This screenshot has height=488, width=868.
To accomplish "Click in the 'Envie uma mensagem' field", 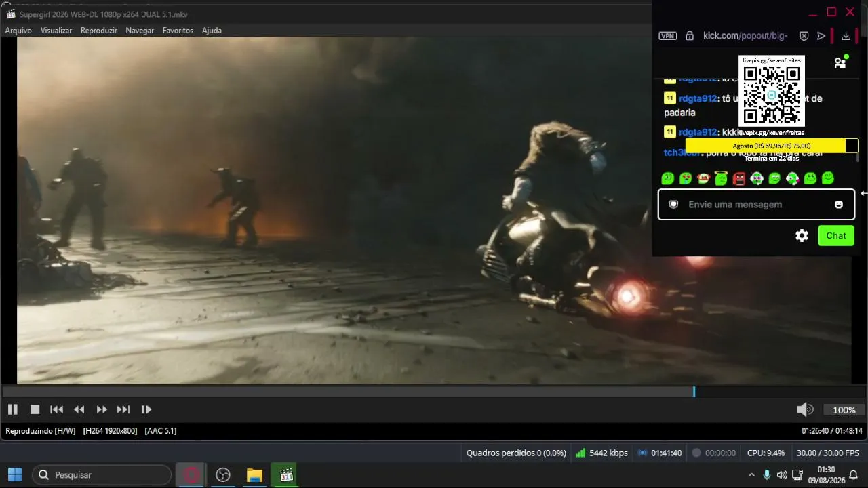I will (x=756, y=205).
